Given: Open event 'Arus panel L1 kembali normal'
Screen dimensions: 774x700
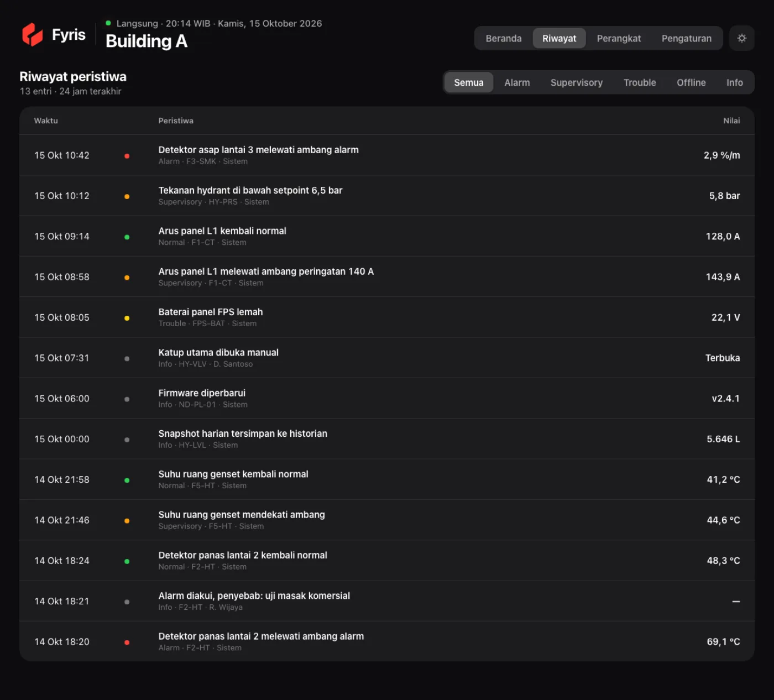Looking at the screenshot, I should (x=387, y=236).
